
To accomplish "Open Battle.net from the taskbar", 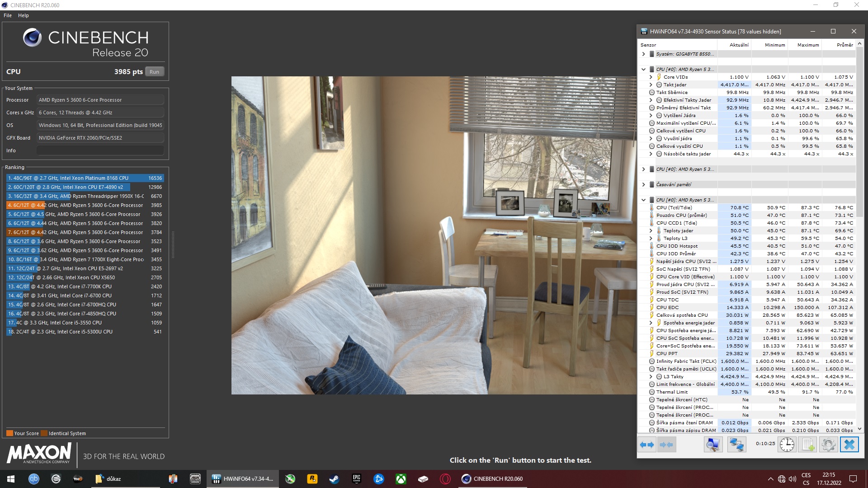I will point(379,479).
